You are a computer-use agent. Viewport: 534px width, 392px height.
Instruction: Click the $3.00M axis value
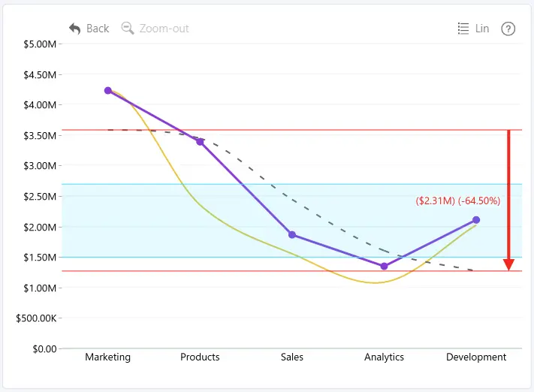tap(40, 166)
